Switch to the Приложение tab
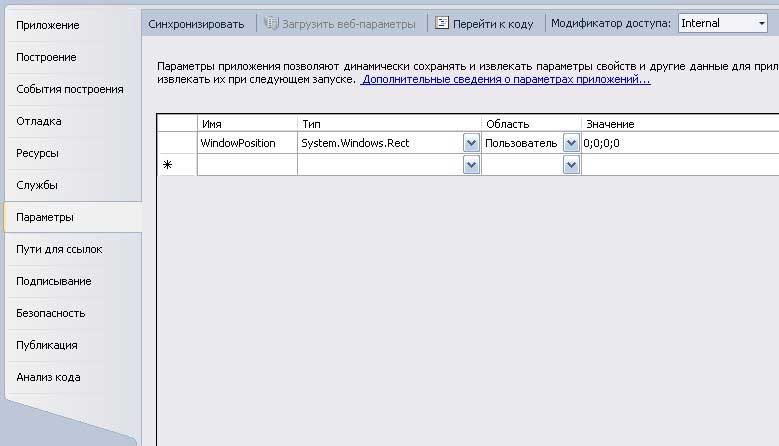 pyautogui.click(x=48, y=25)
